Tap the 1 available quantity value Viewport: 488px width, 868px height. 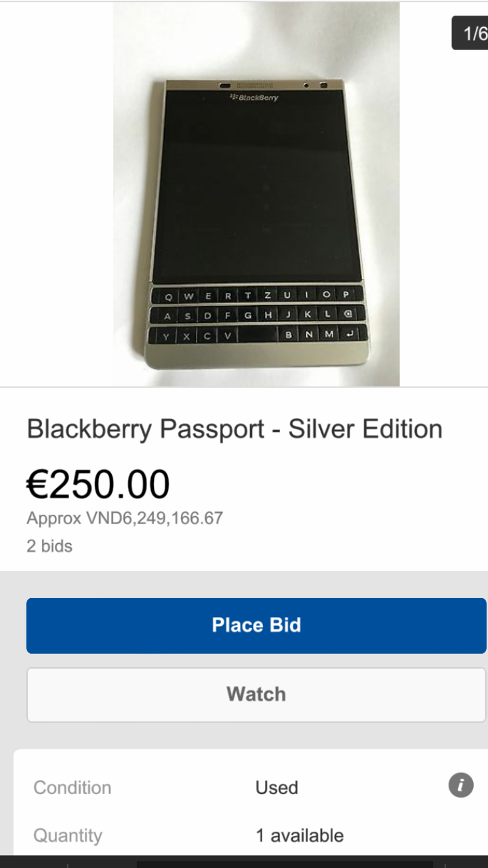(x=300, y=835)
